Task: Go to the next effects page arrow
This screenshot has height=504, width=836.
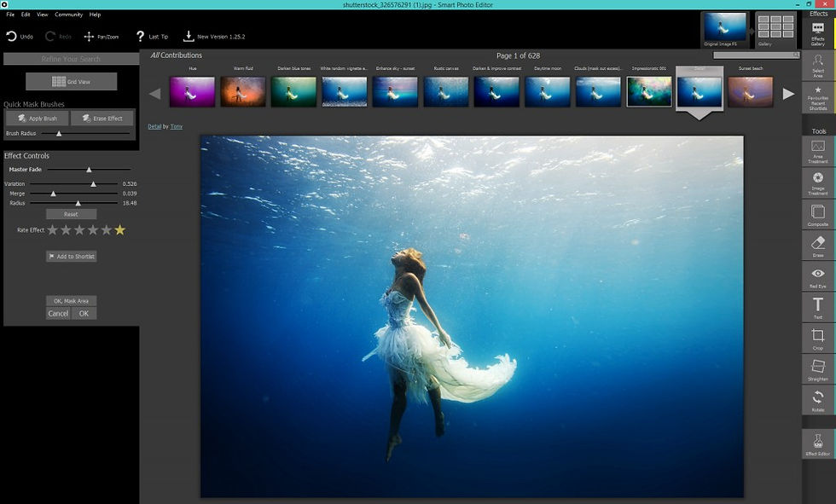Action: (x=788, y=94)
